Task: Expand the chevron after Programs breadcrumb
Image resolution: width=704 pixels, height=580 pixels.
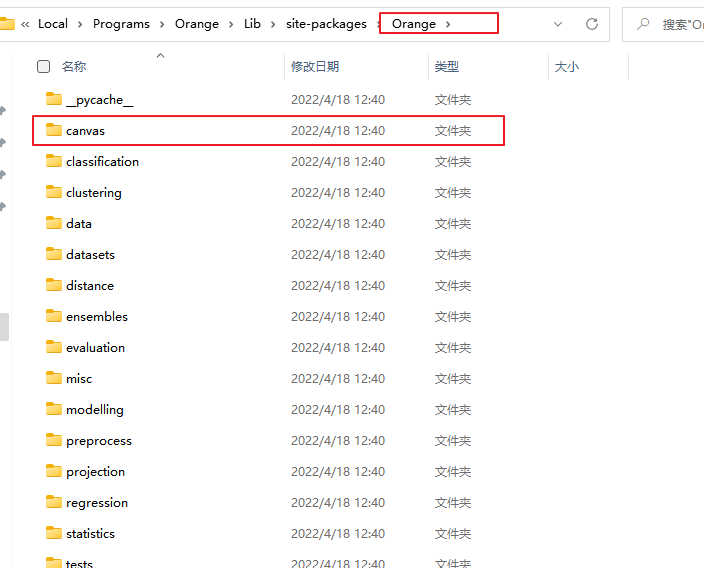Action: click(x=162, y=24)
